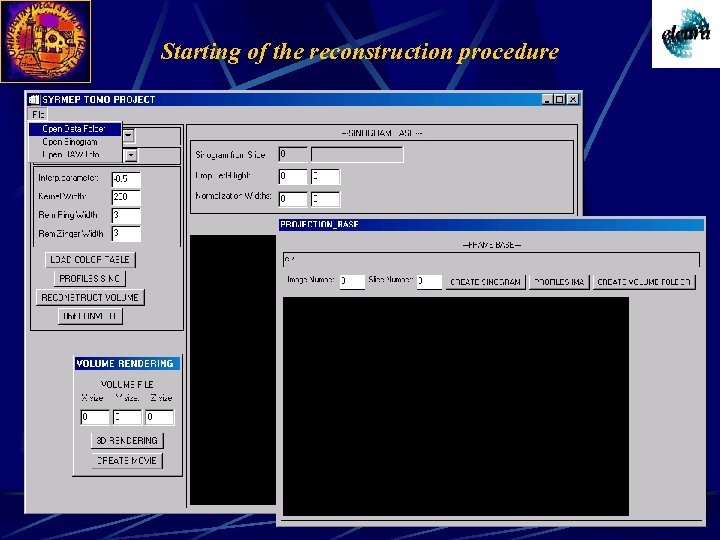Expand dropdown arrow beside Open RAW File entry
The height and width of the screenshot is (540, 720).
tap(131, 155)
